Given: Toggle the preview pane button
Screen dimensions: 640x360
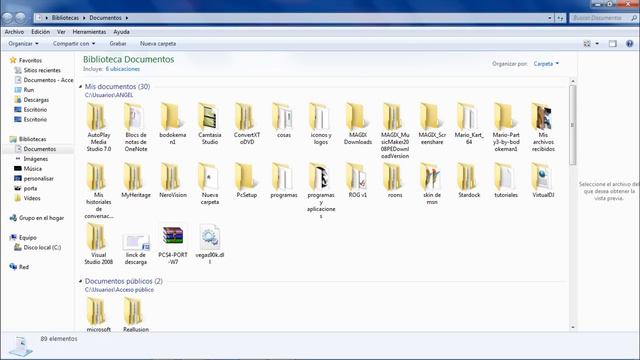Looking at the screenshot, I should 613,44.
